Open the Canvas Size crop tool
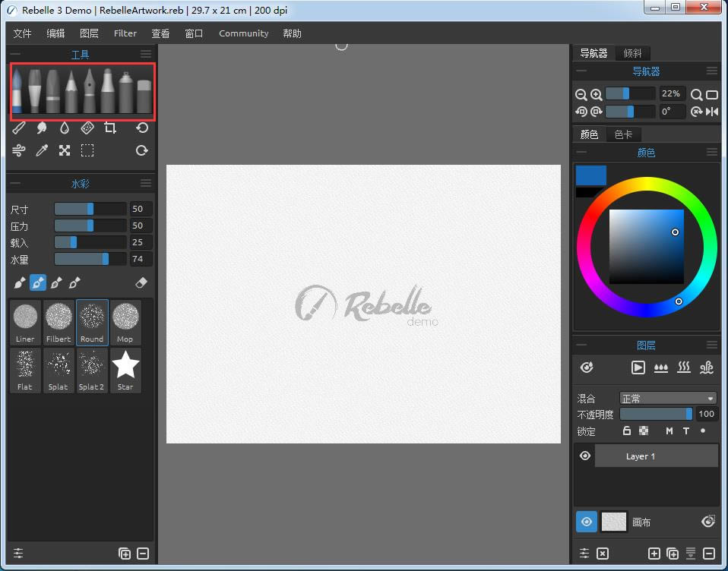Screen dimensions: 728x571 pyautogui.click(x=110, y=128)
